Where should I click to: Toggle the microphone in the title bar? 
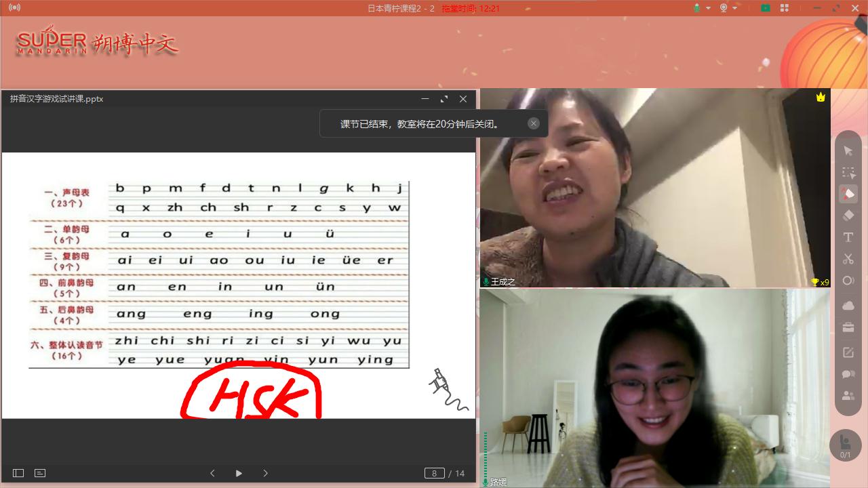(x=696, y=8)
